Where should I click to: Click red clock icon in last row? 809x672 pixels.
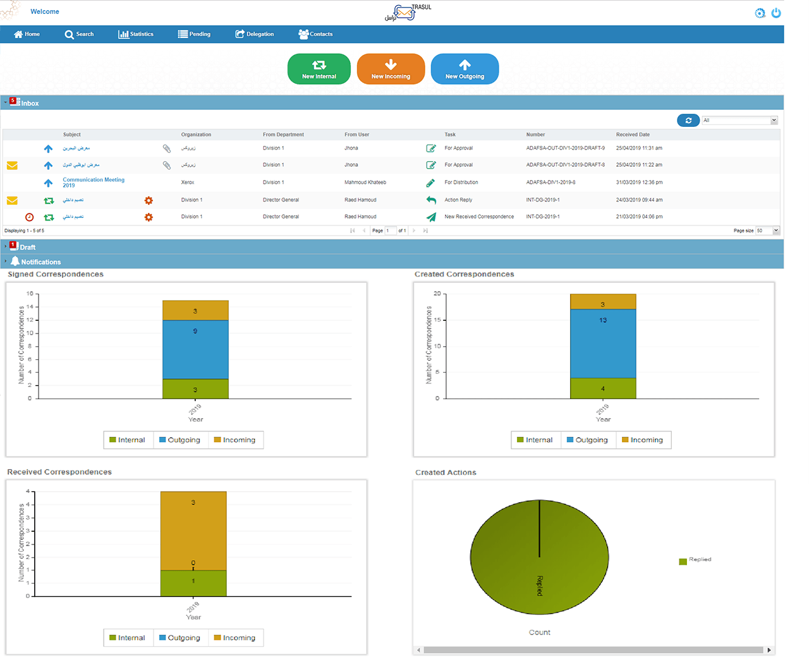click(29, 217)
